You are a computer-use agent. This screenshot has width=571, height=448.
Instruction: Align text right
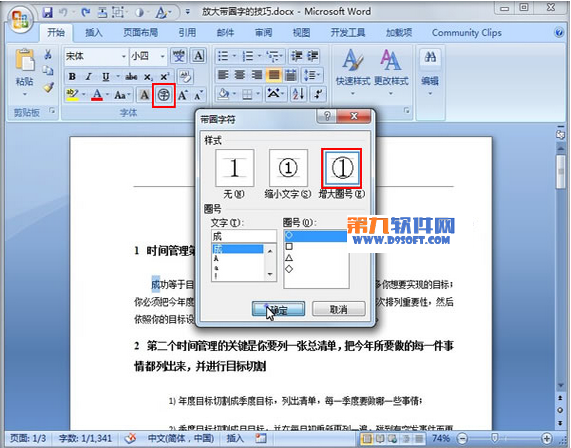click(x=256, y=75)
